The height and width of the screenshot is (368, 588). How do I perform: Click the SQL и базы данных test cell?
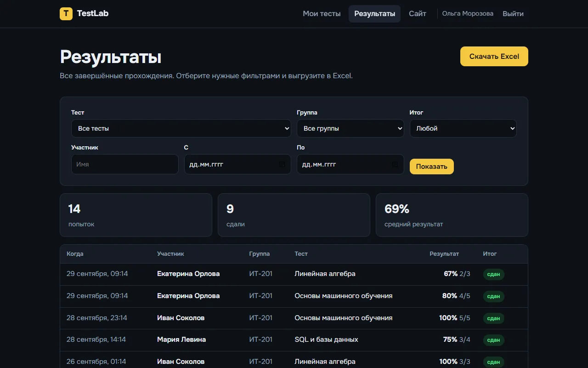click(326, 339)
